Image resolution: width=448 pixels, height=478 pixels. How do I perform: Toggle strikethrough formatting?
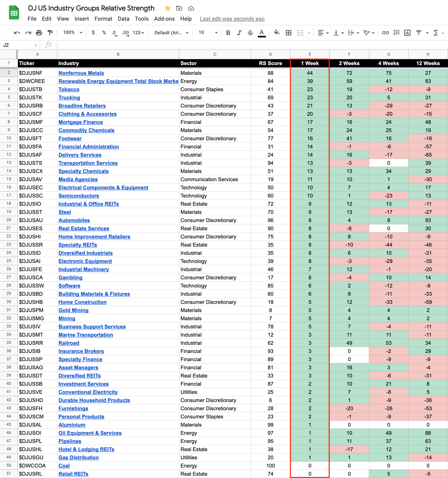tap(250, 33)
